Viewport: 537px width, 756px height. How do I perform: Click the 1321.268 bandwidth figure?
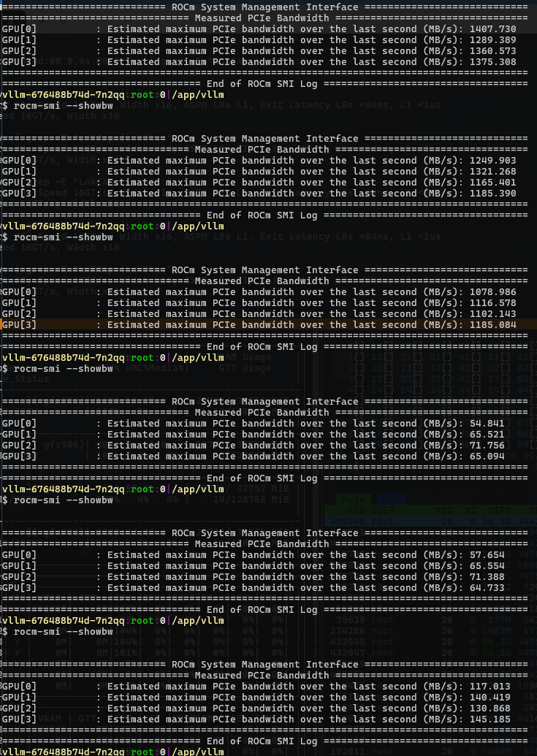click(492, 172)
